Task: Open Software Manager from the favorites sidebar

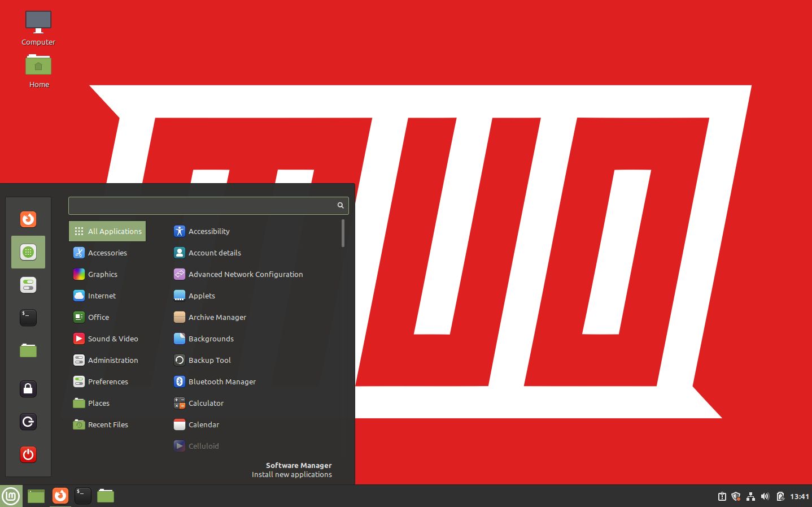Action: (28, 252)
